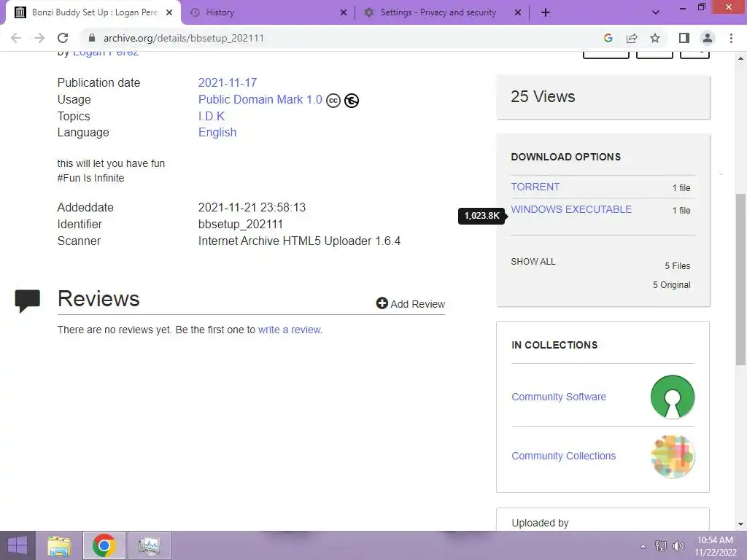
Task: Open the Windows Start menu
Action: 18,545
